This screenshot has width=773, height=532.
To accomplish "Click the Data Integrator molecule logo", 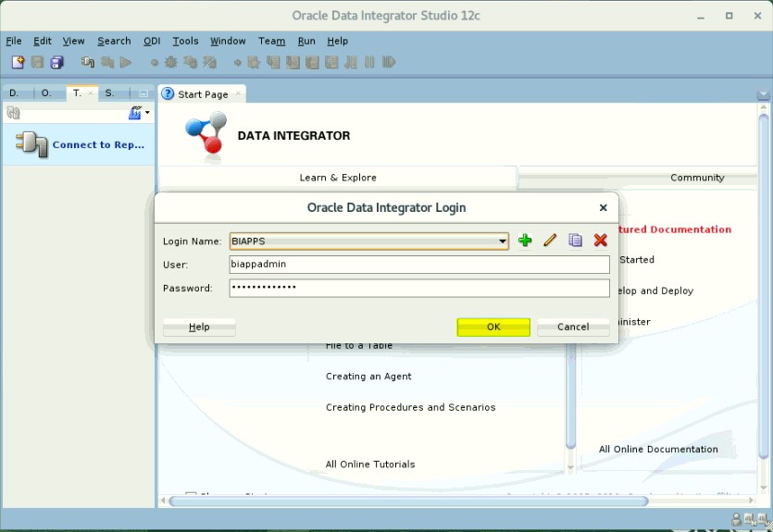I will pos(207,133).
